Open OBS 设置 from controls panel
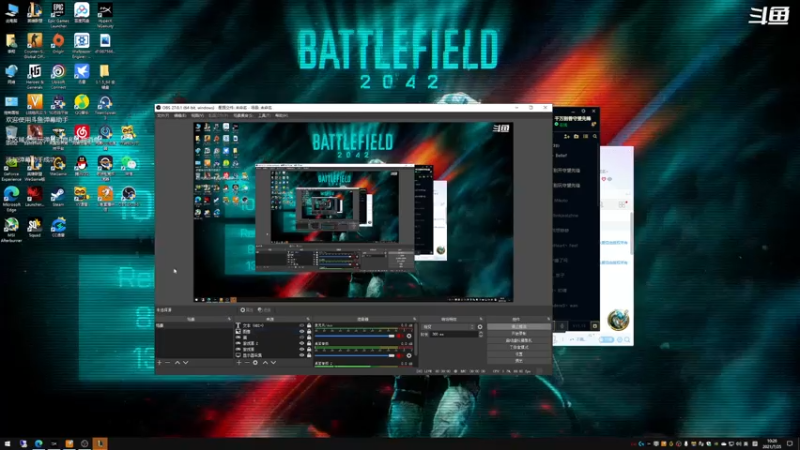Screen dimensions: 800x450 coord(519,354)
